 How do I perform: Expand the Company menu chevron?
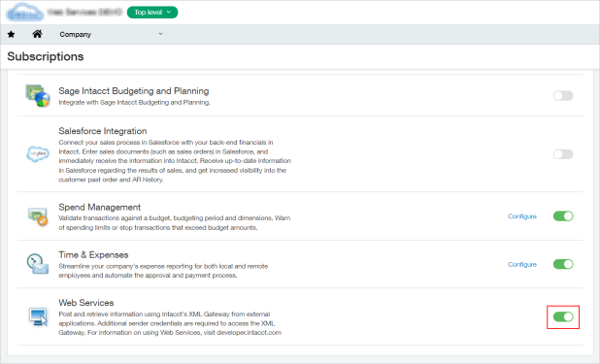click(160, 34)
